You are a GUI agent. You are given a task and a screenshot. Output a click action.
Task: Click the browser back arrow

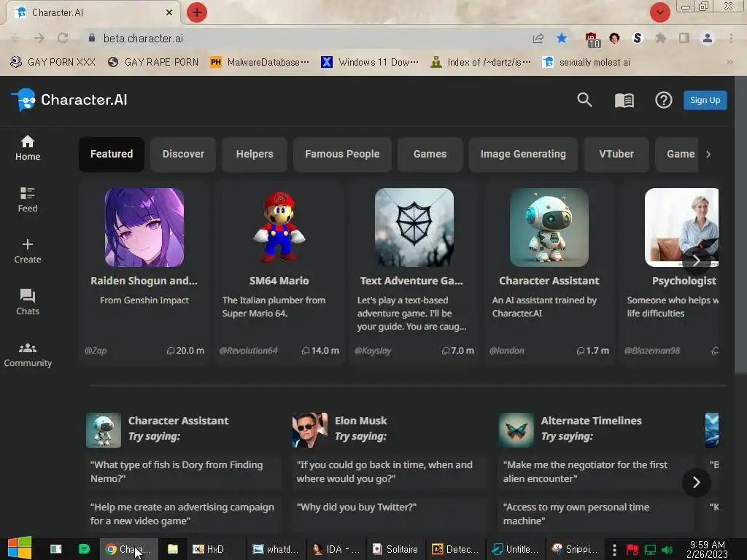[16, 38]
